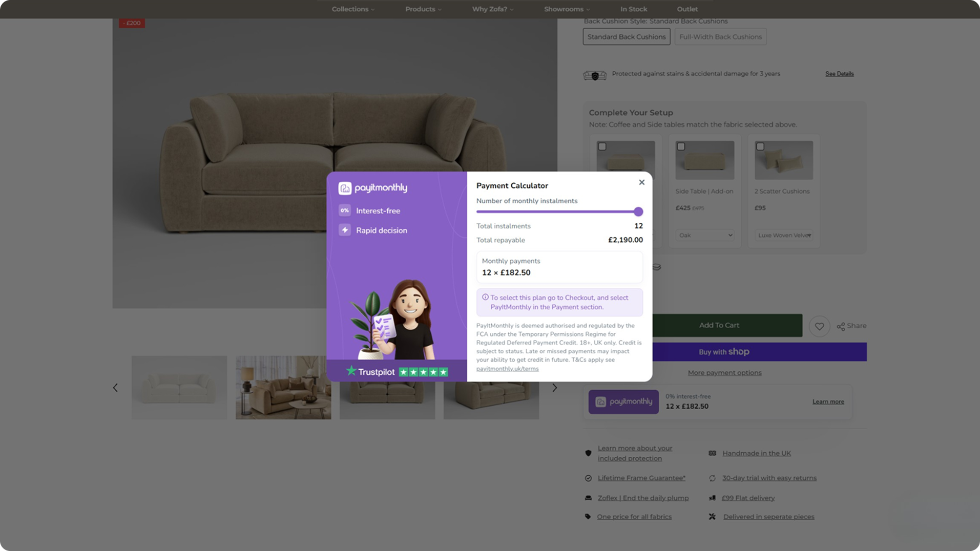Click the Side Table add-on thumbnail

click(705, 160)
